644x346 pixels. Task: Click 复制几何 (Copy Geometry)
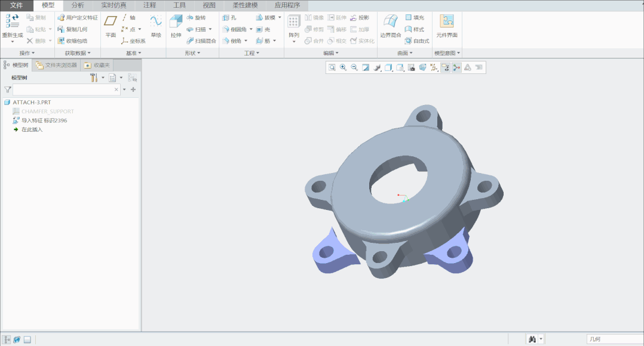coord(72,29)
